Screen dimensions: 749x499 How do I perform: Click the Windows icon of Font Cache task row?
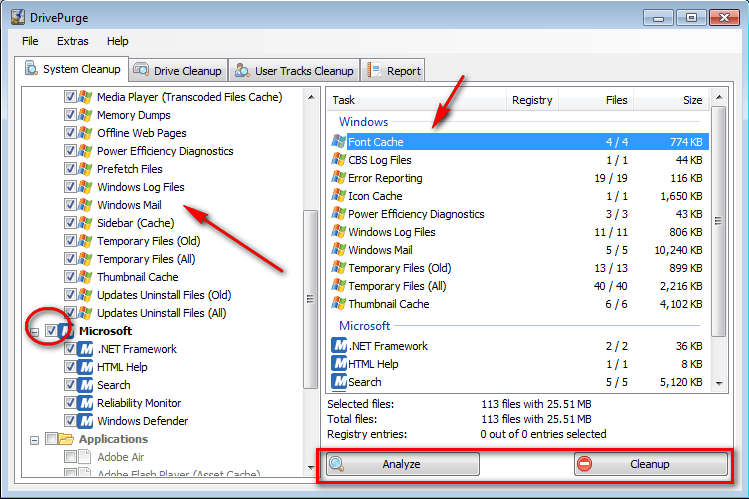(x=339, y=142)
